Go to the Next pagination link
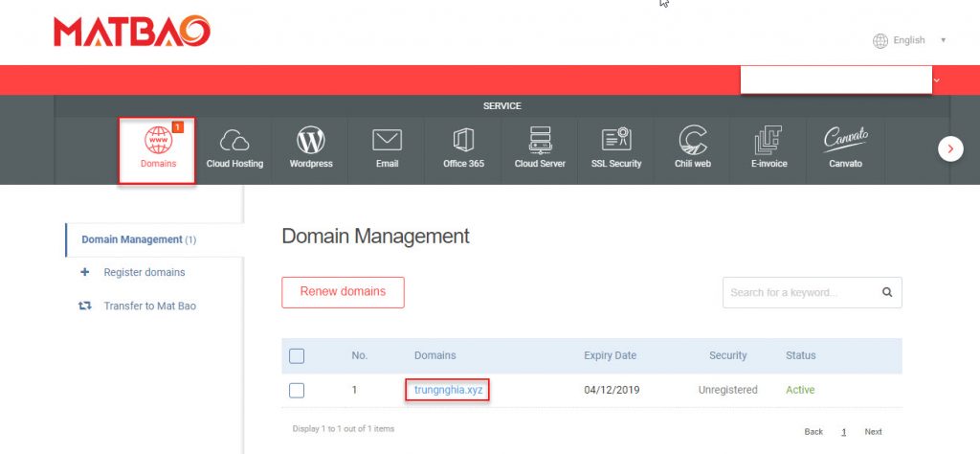This screenshot has height=454, width=980. click(873, 431)
